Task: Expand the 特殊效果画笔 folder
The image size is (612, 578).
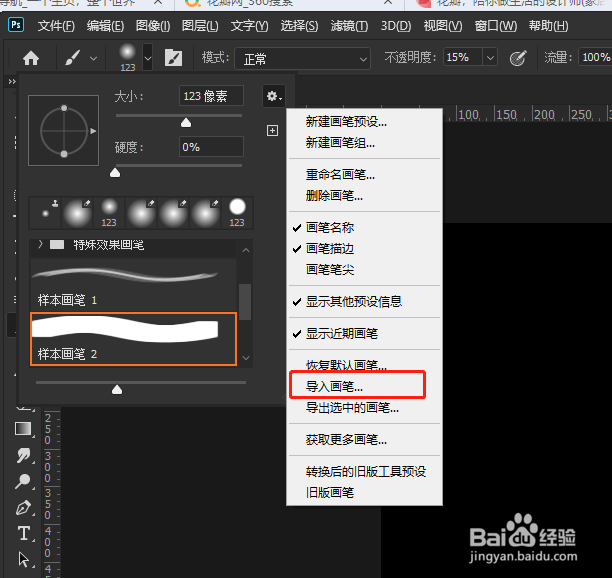Action: click(40, 245)
